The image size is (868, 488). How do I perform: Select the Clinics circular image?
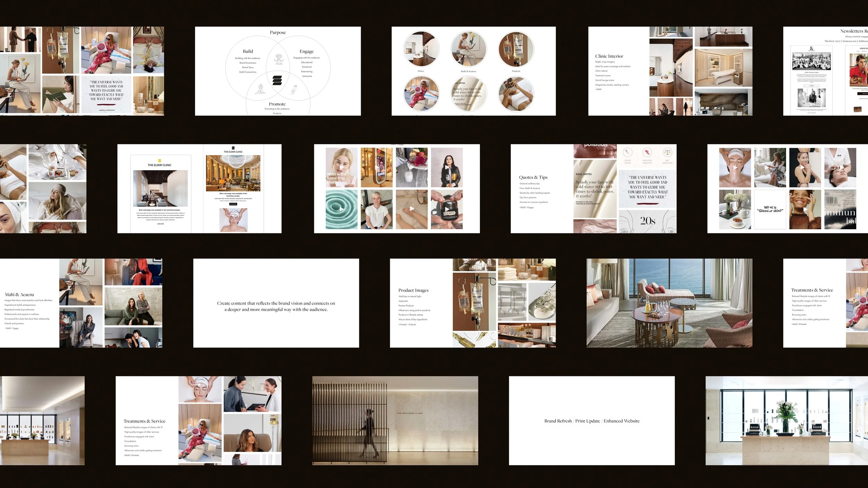(421, 49)
